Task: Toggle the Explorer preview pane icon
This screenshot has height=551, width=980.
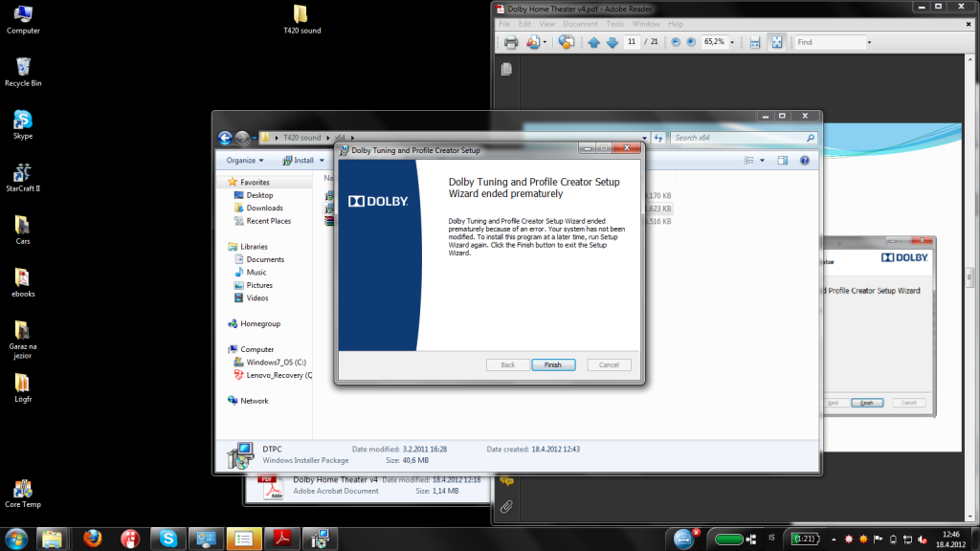Action: (783, 161)
